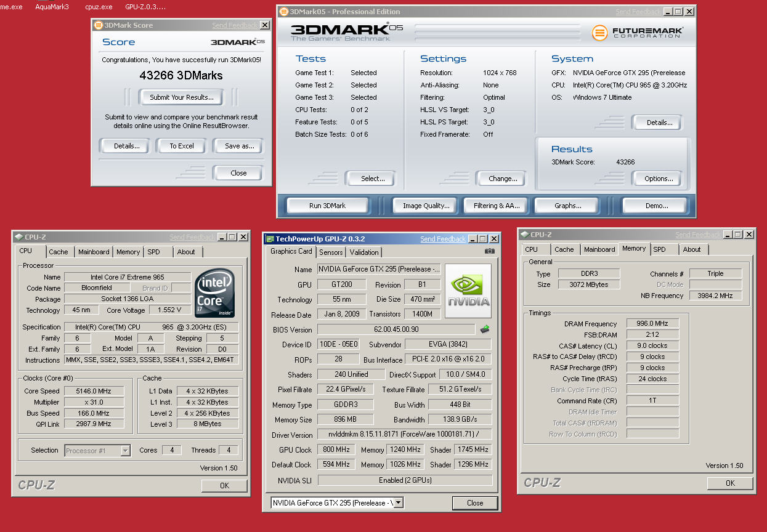The height and width of the screenshot is (532, 767).
Task: Open the GPU selection dropdown in GPU-Z
Action: (398, 503)
